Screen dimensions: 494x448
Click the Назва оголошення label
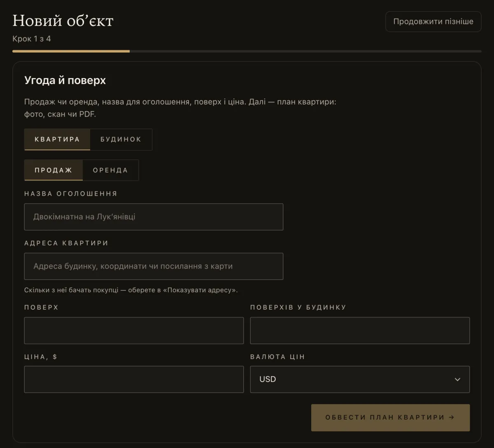point(71,194)
